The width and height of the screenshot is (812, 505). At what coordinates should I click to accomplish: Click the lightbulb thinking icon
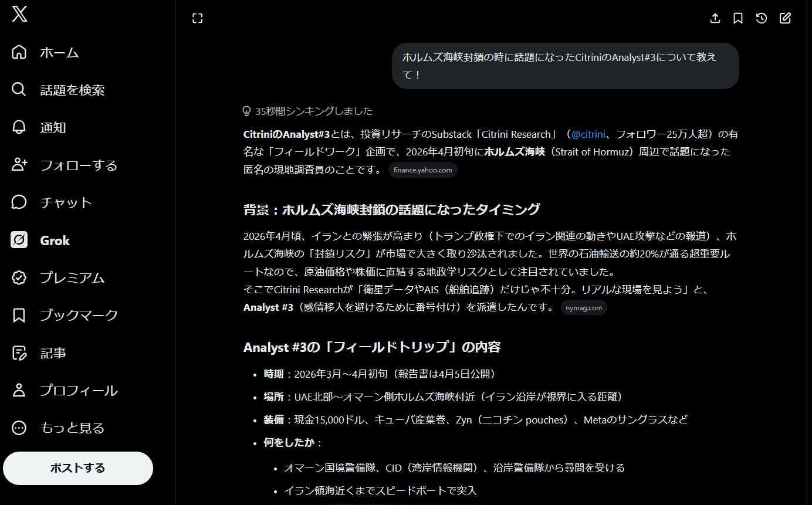click(247, 111)
